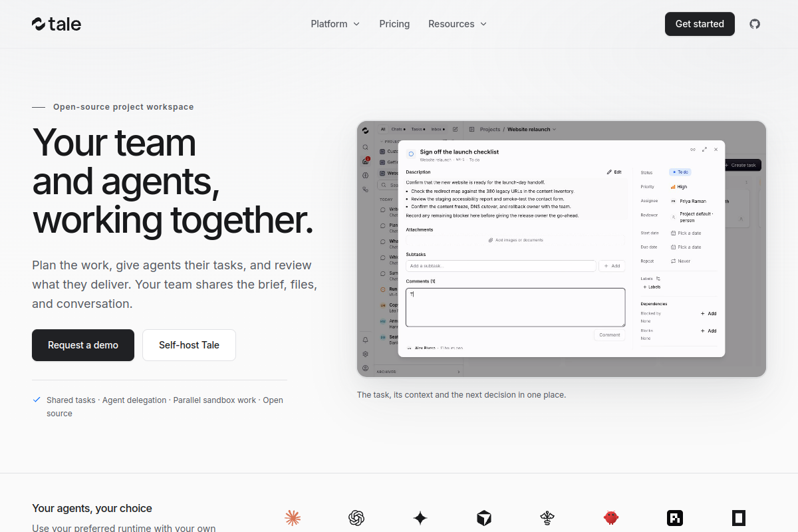Viewport: 798px width, 532px height.
Task: Click the workflow nodes icon in preview sidebar
Action: [365, 190]
